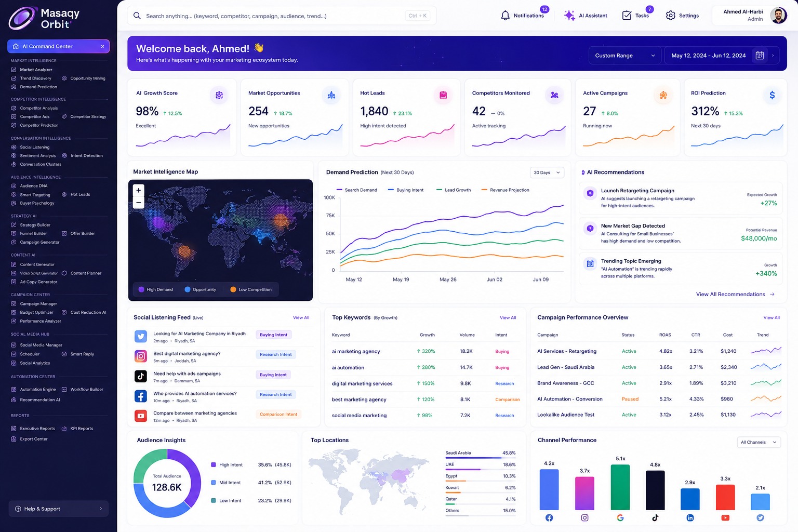Click the YouTube icon in Social Listening Feed

coord(141,416)
